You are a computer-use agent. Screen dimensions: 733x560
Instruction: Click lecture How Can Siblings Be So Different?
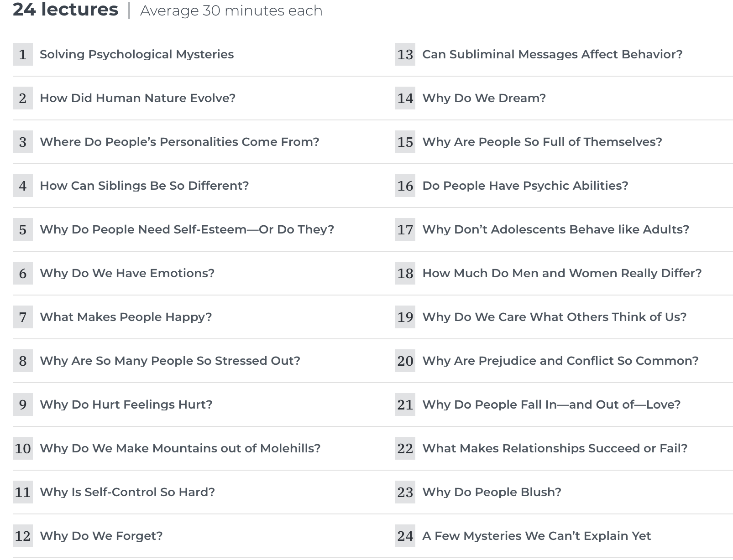(x=144, y=186)
